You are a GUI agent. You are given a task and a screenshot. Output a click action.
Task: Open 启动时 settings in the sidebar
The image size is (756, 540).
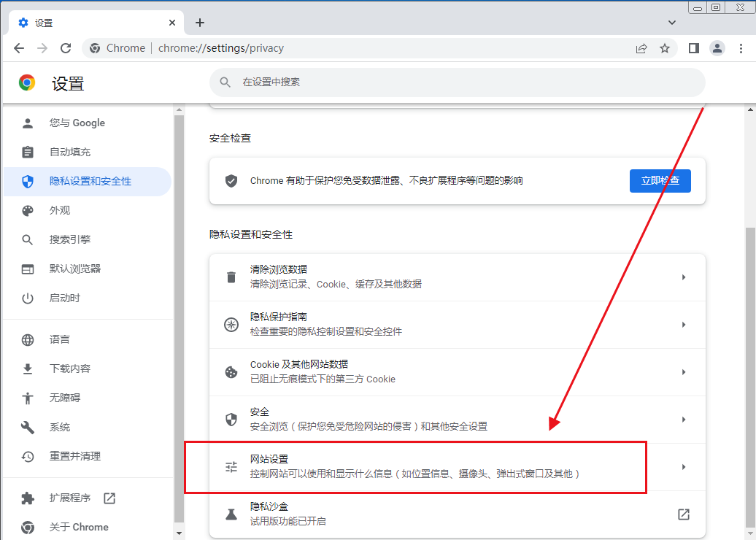click(87, 298)
